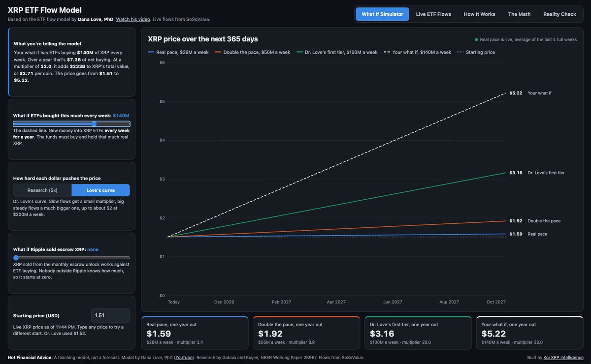Click the 'Not Financial Advice.' footer text

coord(30,358)
